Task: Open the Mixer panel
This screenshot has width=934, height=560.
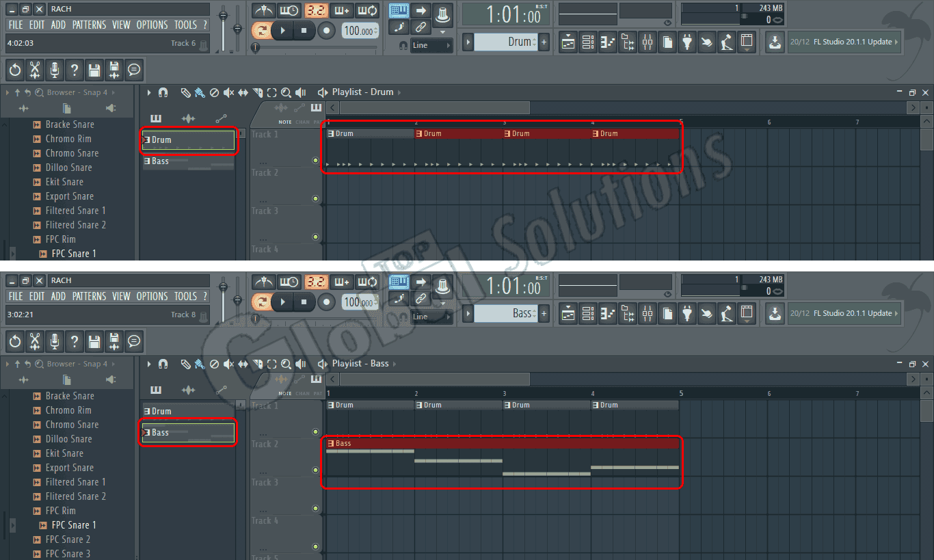Action: coord(647,42)
